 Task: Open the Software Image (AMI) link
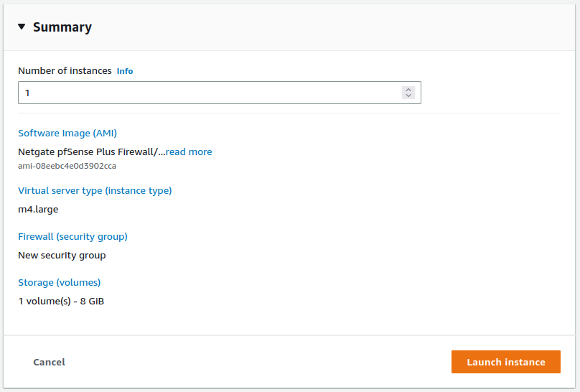pyautogui.click(x=67, y=133)
